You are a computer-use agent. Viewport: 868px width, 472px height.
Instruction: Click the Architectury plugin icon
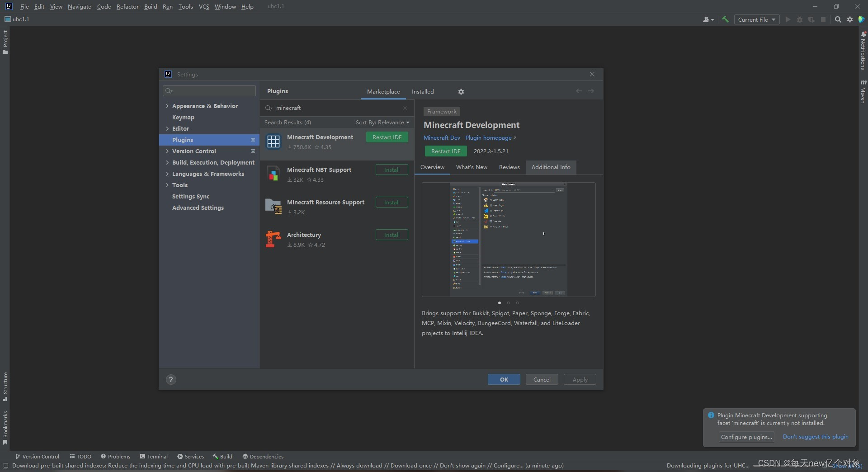[x=274, y=239]
